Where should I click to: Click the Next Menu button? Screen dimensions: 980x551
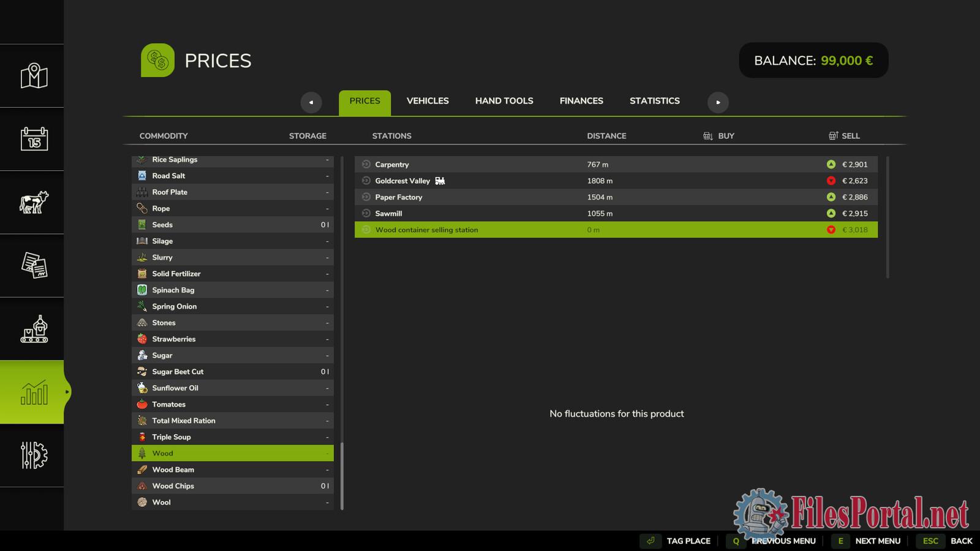point(877,541)
